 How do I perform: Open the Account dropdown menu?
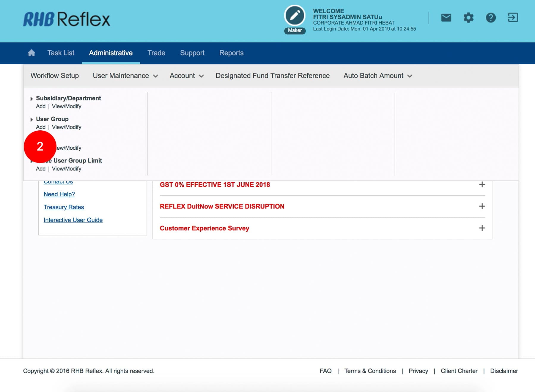pos(186,76)
